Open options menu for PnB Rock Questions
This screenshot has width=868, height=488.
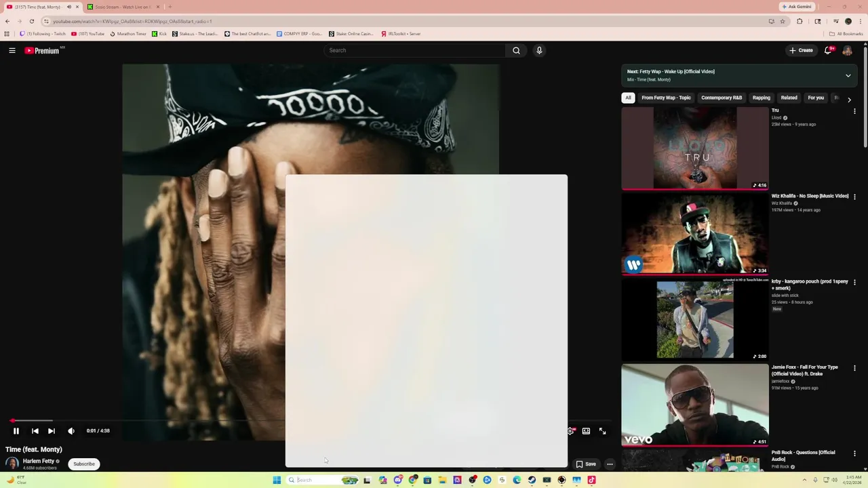854,453
